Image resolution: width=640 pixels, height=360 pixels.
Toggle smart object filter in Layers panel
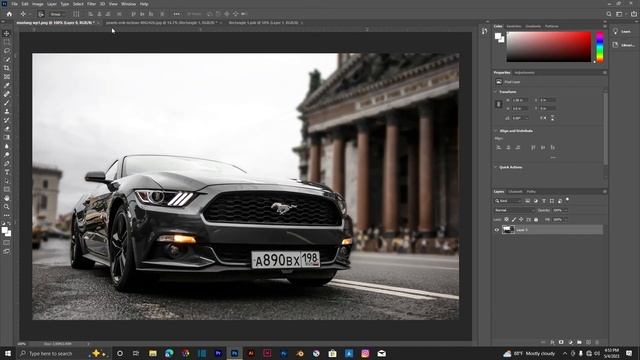click(560, 201)
